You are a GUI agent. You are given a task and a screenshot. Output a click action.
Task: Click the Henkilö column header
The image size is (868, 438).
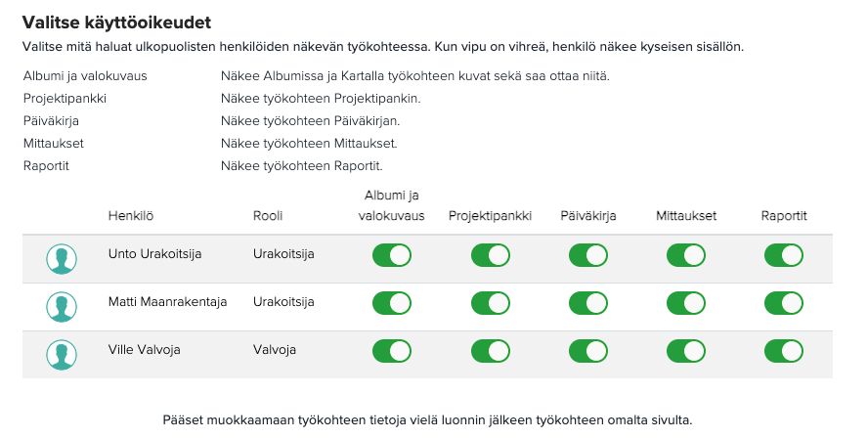(x=131, y=216)
